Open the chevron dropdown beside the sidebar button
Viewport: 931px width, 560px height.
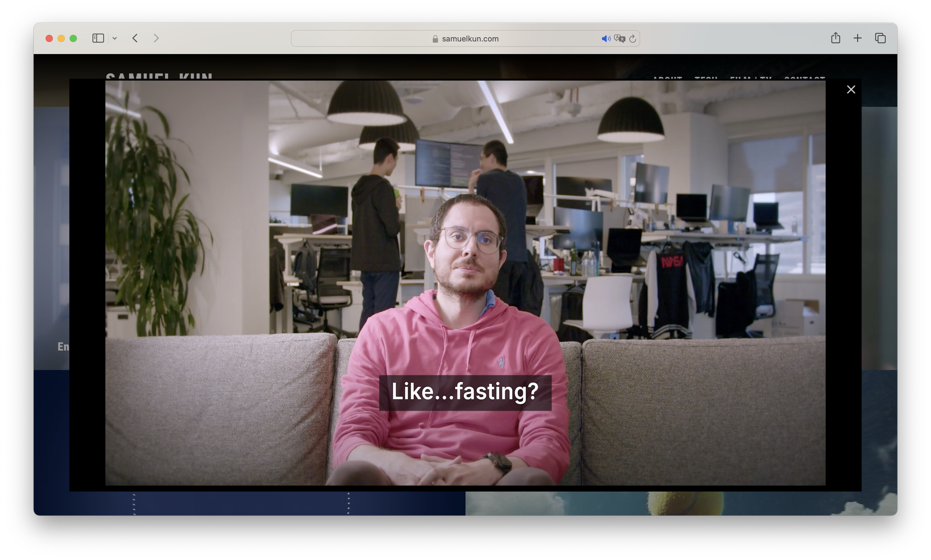pyautogui.click(x=115, y=38)
